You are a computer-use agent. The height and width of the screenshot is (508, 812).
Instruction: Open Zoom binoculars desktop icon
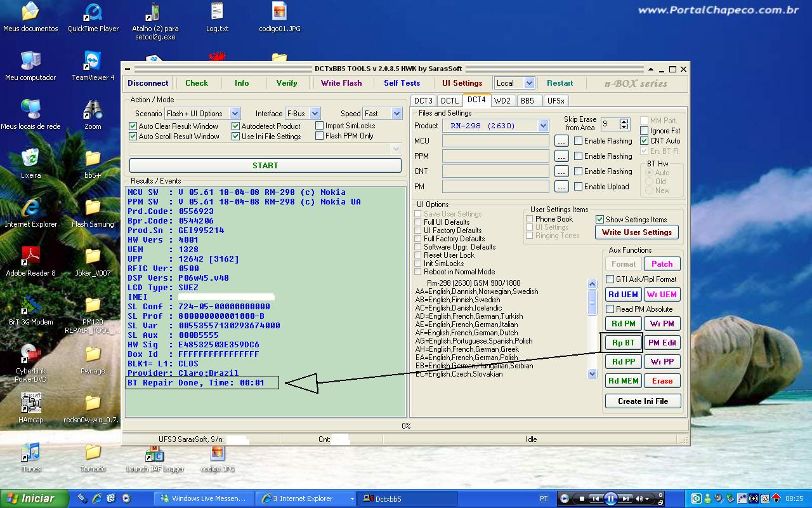(93, 115)
